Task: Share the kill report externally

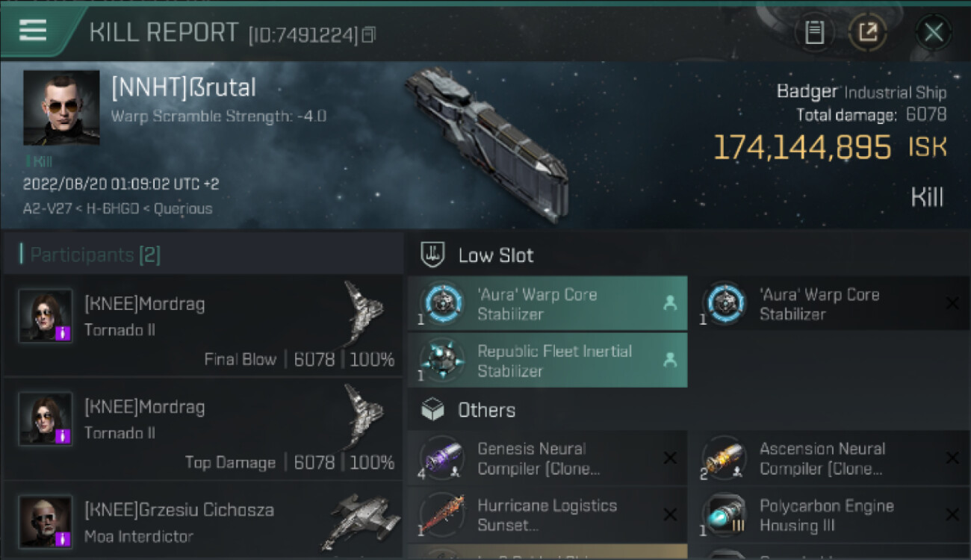Action: tap(868, 32)
